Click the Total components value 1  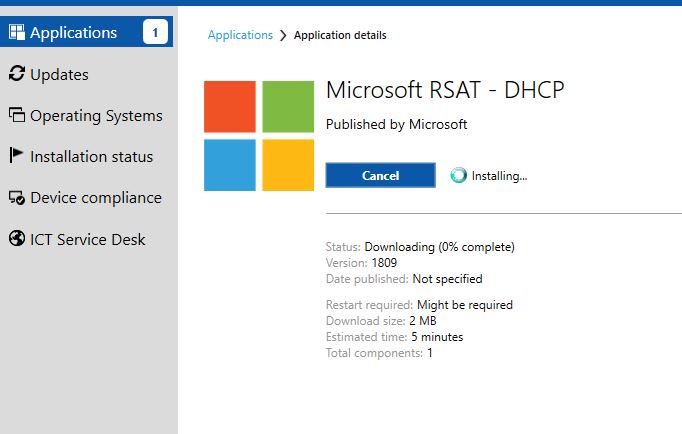(430, 353)
